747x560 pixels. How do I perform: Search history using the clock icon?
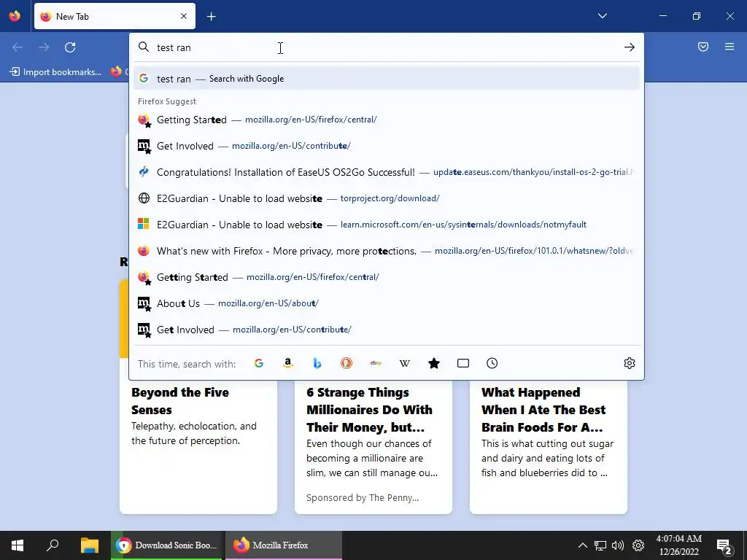tap(492, 363)
